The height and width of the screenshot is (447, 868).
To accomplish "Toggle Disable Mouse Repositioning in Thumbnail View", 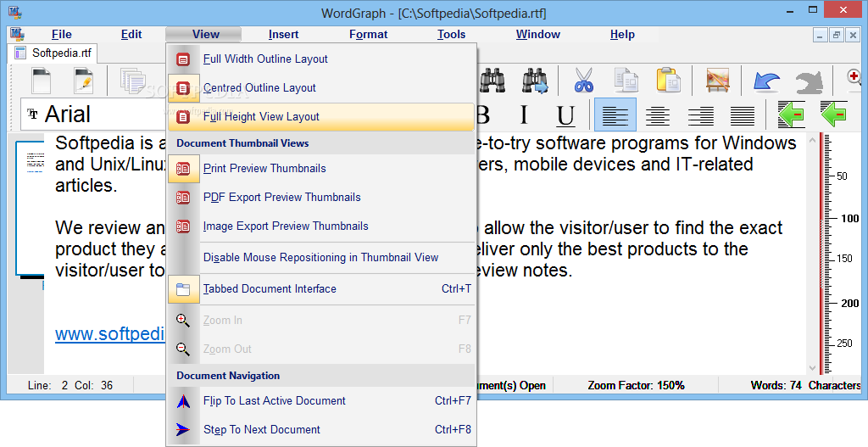I will tap(321, 257).
